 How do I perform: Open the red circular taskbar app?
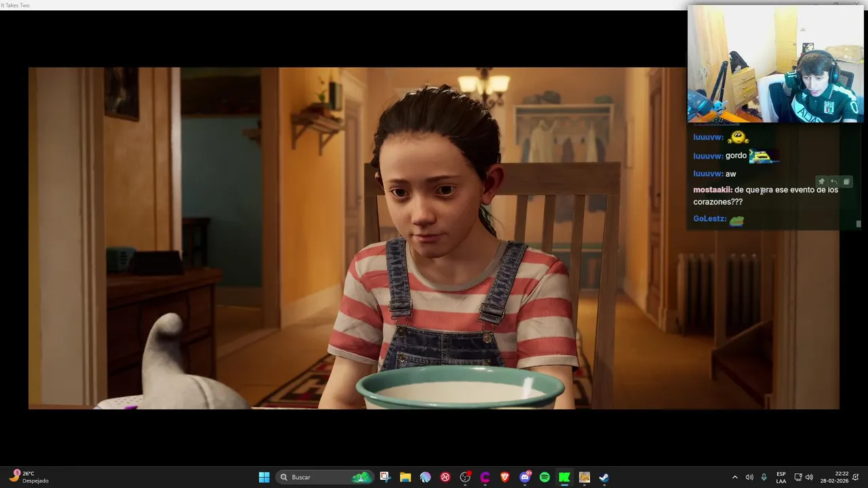point(445,477)
